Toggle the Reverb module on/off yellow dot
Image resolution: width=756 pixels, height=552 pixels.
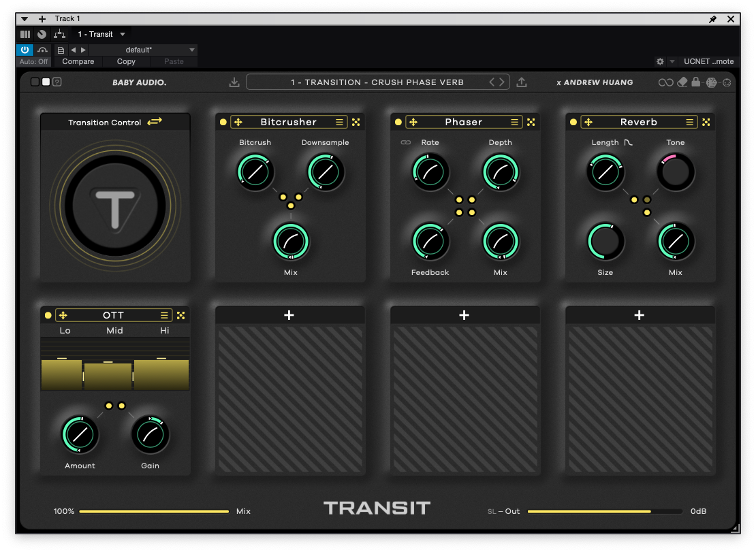[x=573, y=123]
